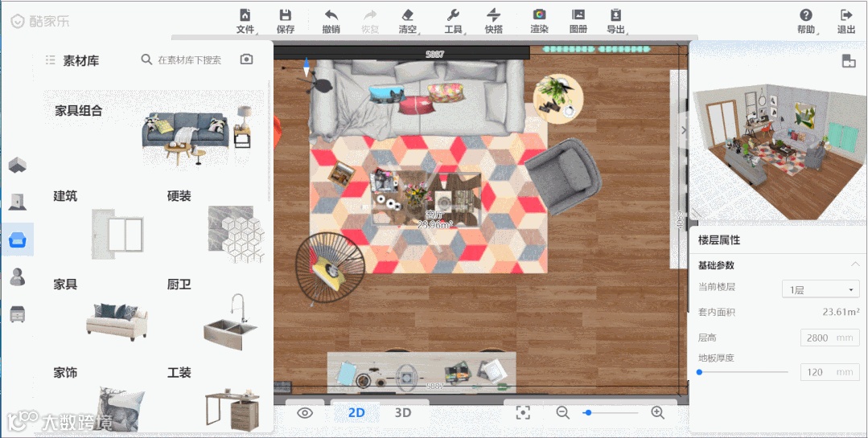Click the 快搭 quick-build icon
The height and width of the screenshot is (438, 868).
coord(493,15)
